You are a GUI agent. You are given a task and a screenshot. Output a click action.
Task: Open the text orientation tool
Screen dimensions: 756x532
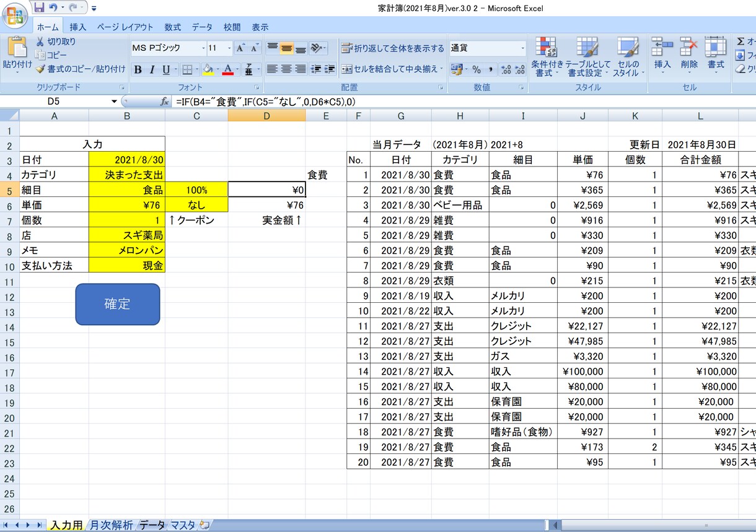pos(318,48)
